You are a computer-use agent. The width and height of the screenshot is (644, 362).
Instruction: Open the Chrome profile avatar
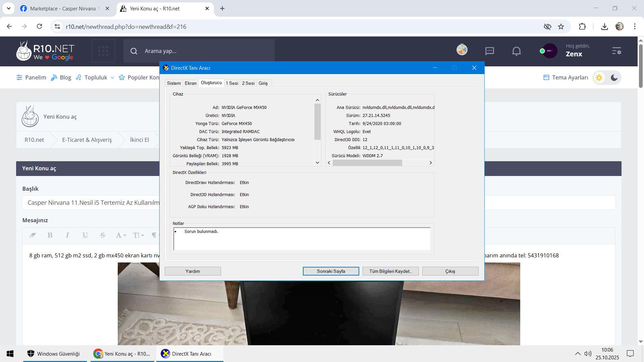[620, 26]
